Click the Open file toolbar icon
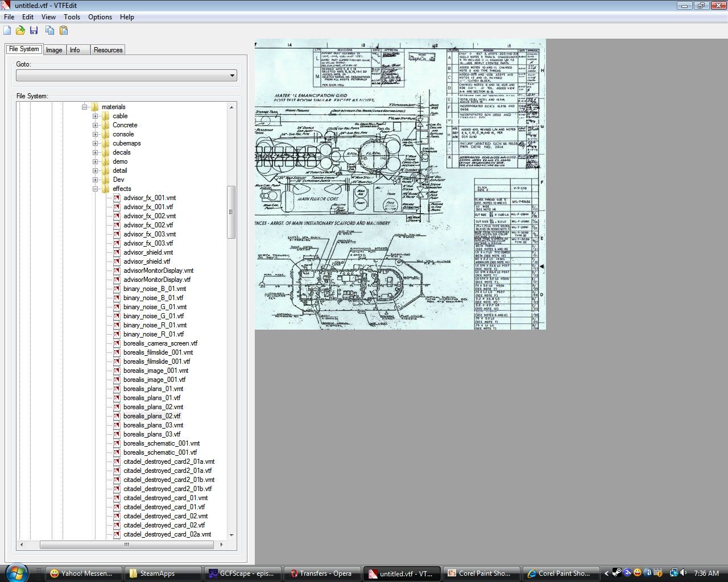The image size is (728, 582). point(20,30)
